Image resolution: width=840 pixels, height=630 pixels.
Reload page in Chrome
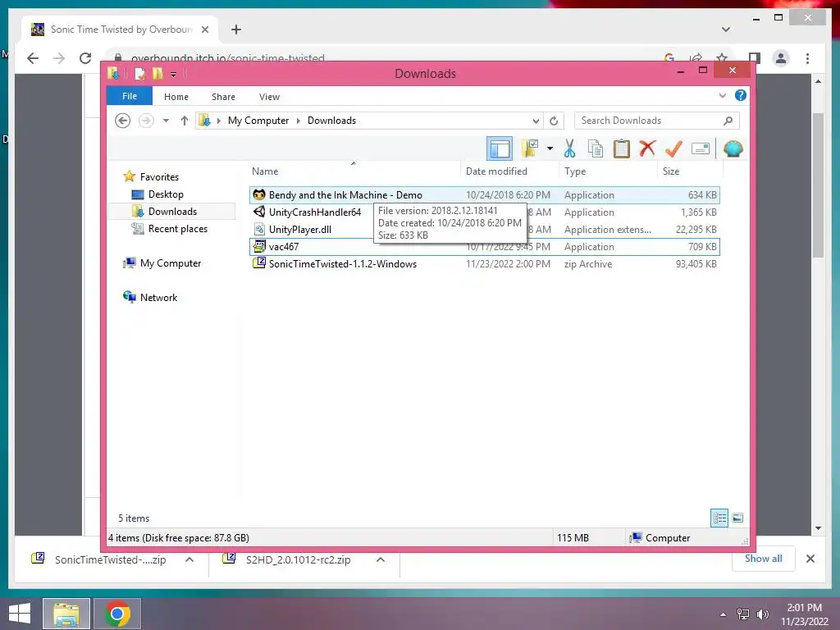(x=85, y=58)
